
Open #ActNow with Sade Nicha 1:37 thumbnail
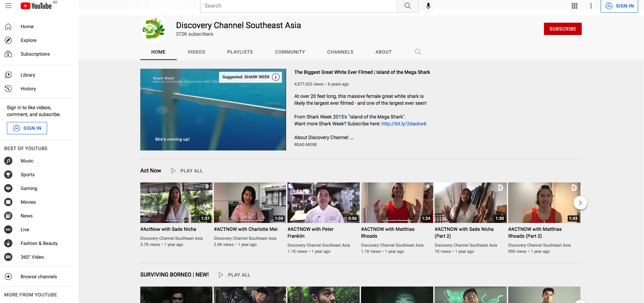tap(176, 203)
